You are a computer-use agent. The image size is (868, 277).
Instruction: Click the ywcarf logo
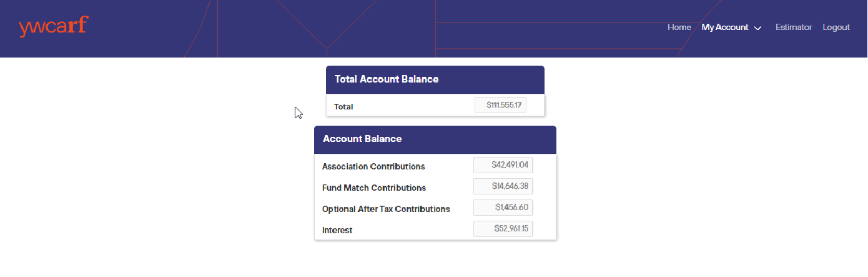pyautogui.click(x=54, y=27)
